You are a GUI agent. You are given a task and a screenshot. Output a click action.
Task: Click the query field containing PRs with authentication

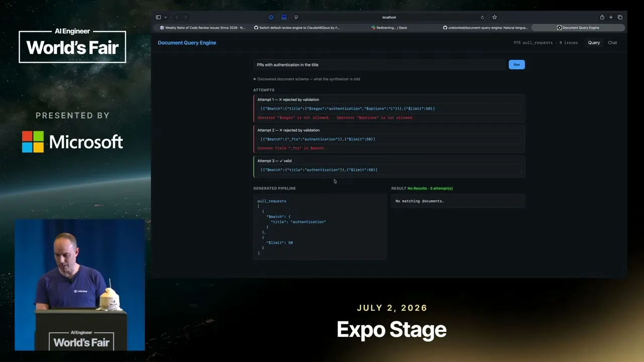[x=379, y=64]
